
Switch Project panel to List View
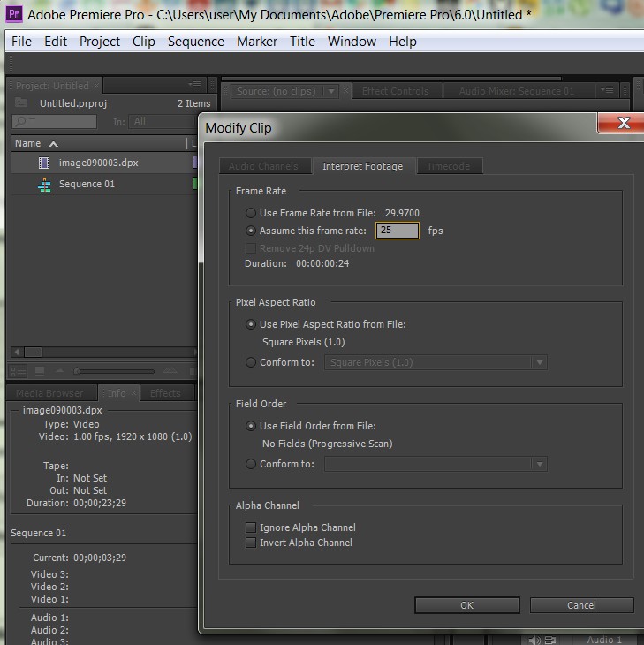[x=19, y=371]
